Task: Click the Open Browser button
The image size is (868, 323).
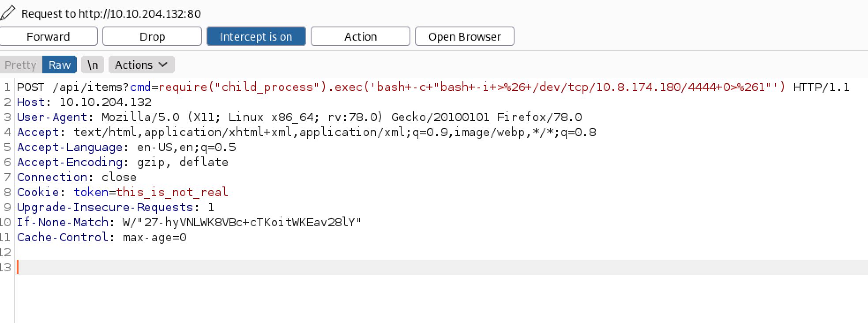Action: pyautogui.click(x=464, y=37)
